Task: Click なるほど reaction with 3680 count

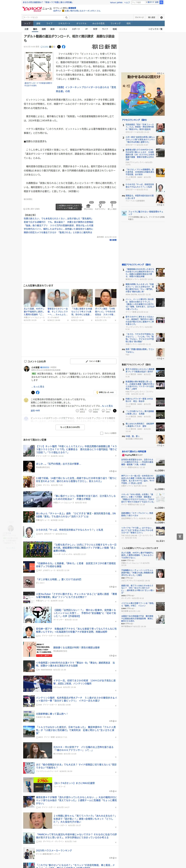Action: point(94,411)
